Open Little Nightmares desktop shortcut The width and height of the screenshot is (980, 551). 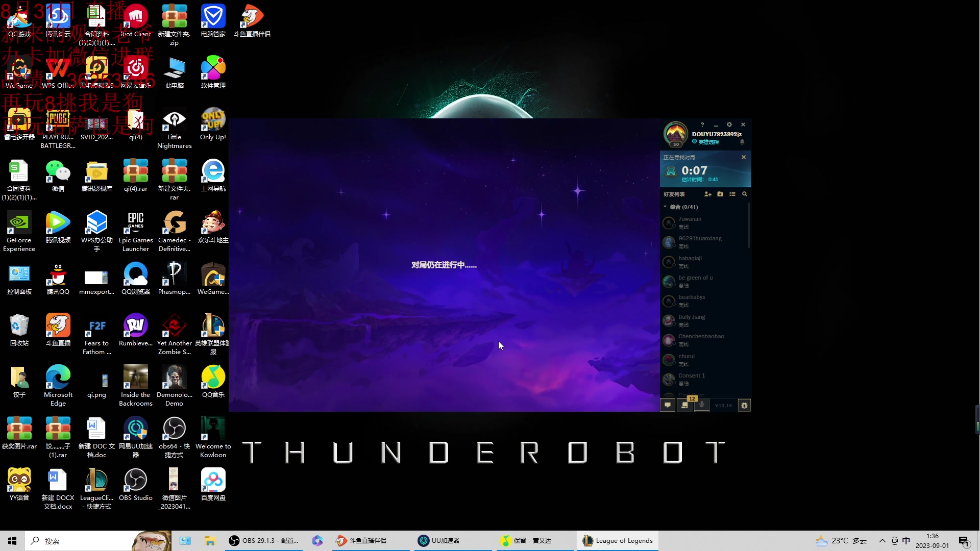[174, 129]
